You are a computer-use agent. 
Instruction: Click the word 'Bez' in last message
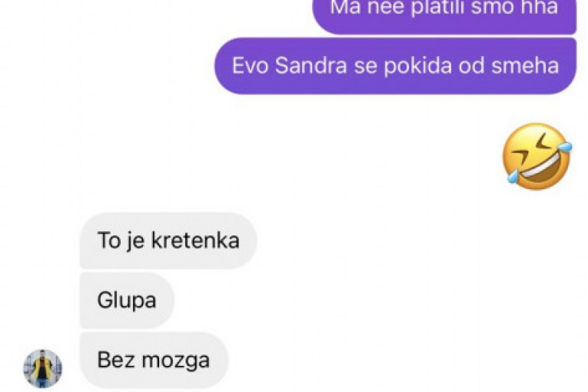click(x=116, y=360)
